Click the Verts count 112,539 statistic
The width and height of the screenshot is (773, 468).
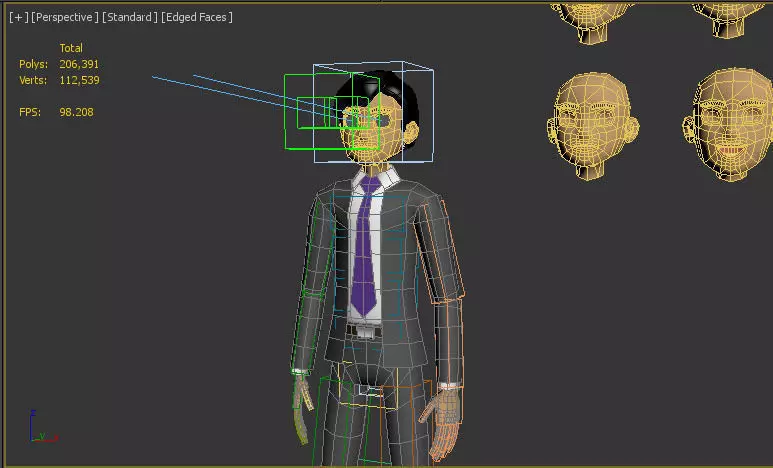(79, 80)
